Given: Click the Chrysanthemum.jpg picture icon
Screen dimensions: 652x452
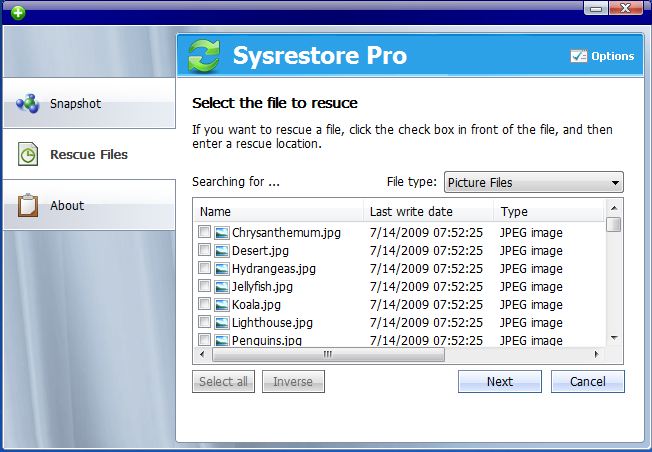Looking at the screenshot, I should click(x=222, y=233).
